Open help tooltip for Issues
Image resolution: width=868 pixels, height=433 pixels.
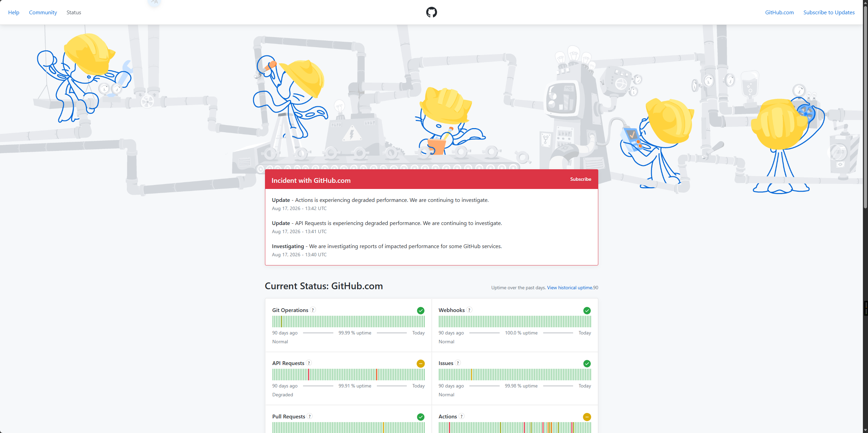pyautogui.click(x=458, y=363)
